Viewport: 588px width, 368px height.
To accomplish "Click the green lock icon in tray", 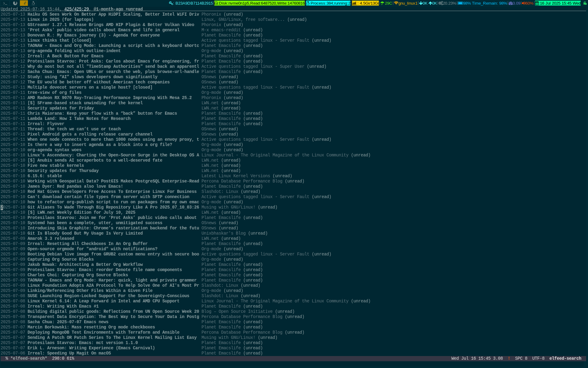I will [585, 3].
